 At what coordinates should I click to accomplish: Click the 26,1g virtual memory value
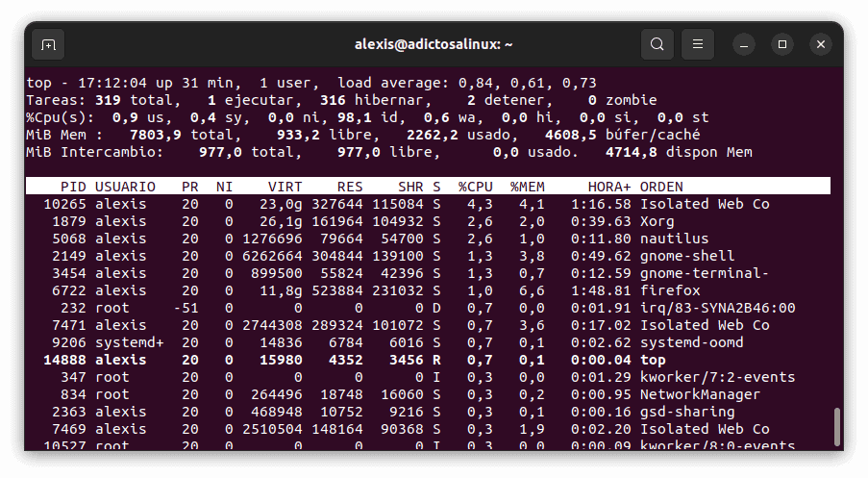[x=281, y=221]
